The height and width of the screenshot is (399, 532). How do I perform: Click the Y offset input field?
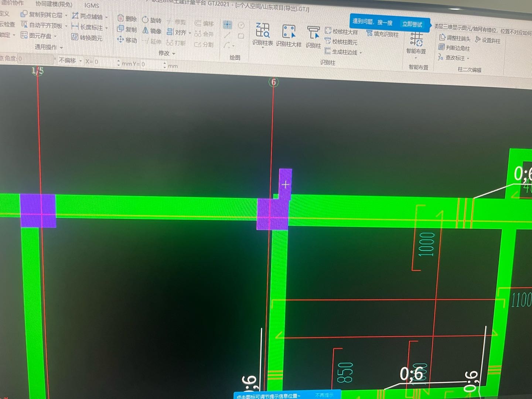(x=151, y=65)
